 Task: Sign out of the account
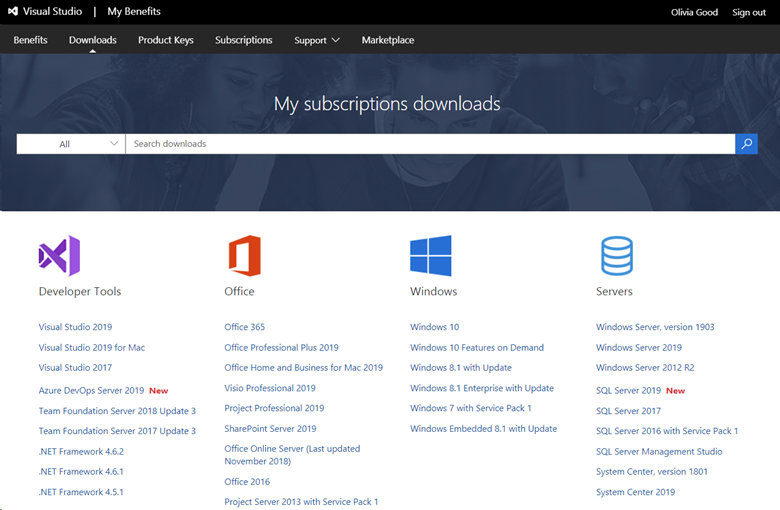click(749, 12)
